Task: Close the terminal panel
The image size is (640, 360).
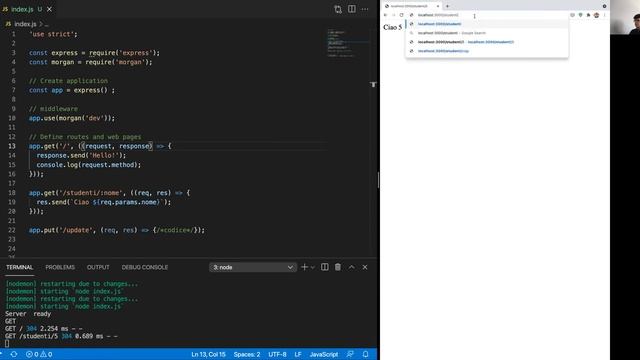Action: (365, 267)
